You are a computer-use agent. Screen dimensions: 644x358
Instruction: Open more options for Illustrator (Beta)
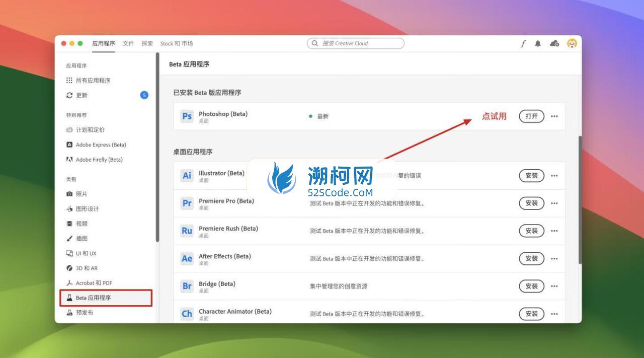pos(554,176)
